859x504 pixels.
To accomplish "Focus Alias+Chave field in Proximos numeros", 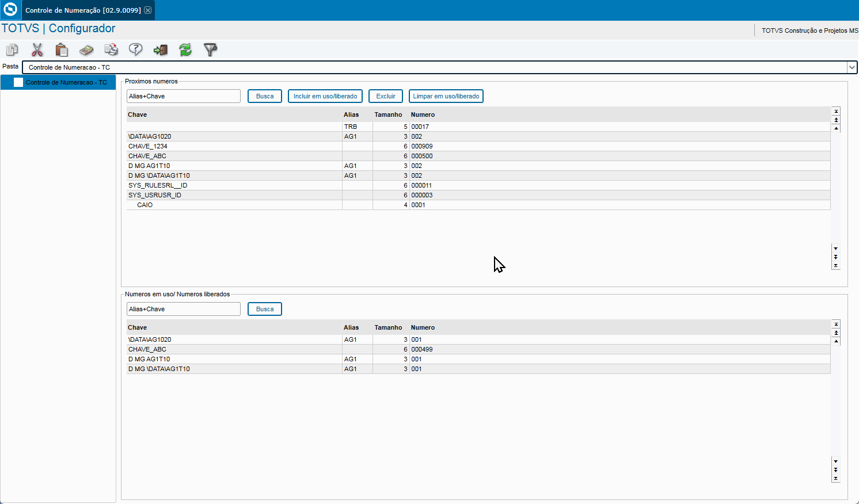I will coord(184,96).
